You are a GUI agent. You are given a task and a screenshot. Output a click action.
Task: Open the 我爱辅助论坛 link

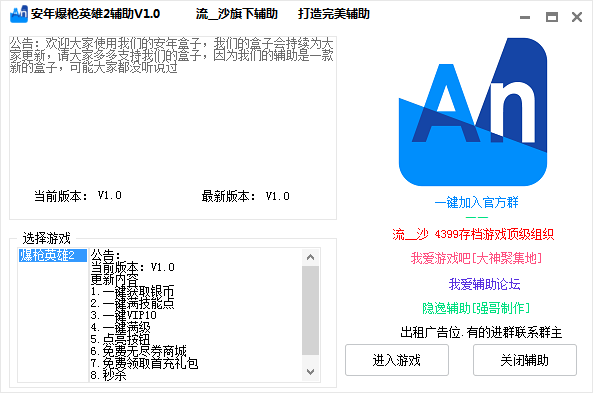pyautogui.click(x=484, y=284)
